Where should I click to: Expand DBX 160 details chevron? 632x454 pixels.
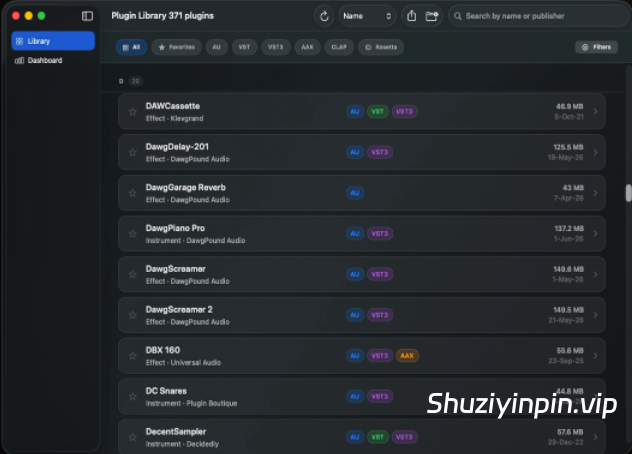click(x=595, y=356)
